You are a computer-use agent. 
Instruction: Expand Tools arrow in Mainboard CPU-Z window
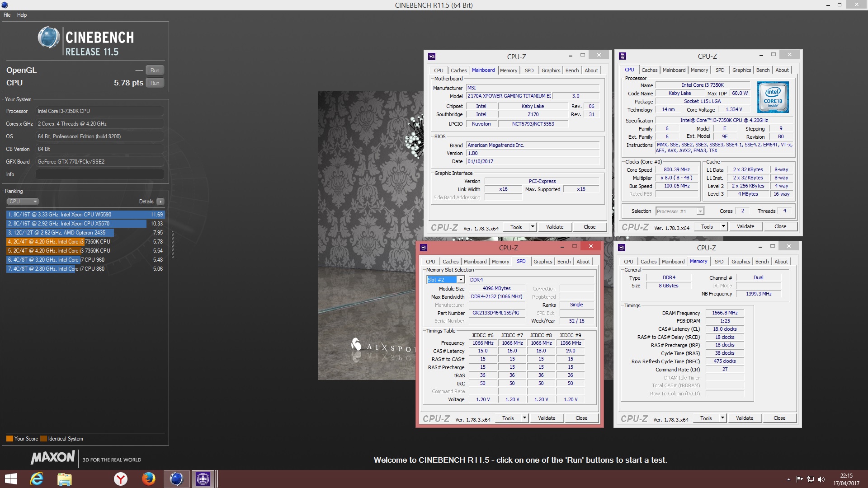tap(533, 227)
